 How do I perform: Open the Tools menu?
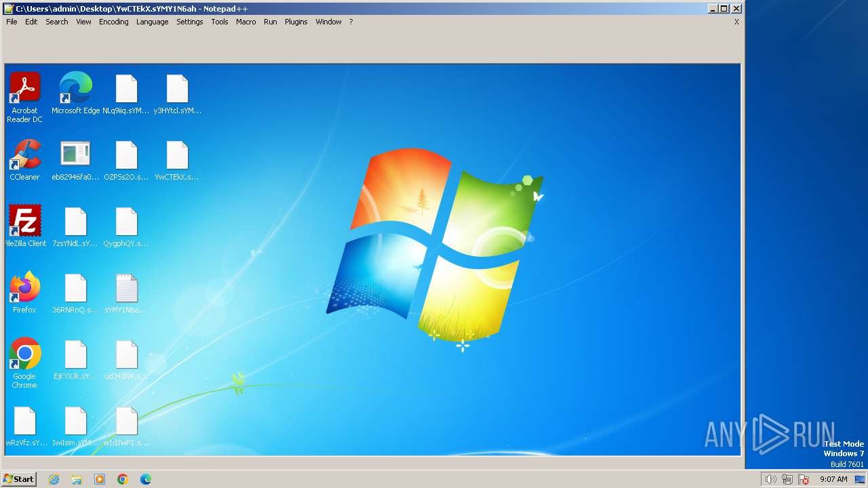click(220, 22)
